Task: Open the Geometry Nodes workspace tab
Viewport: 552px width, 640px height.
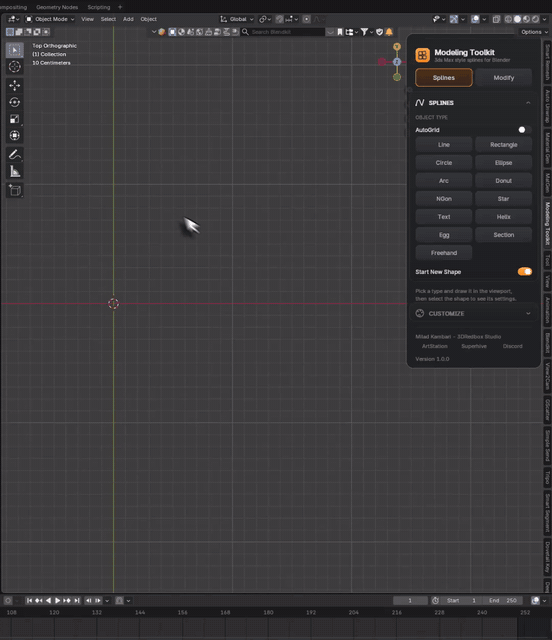Action: click(57, 7)
